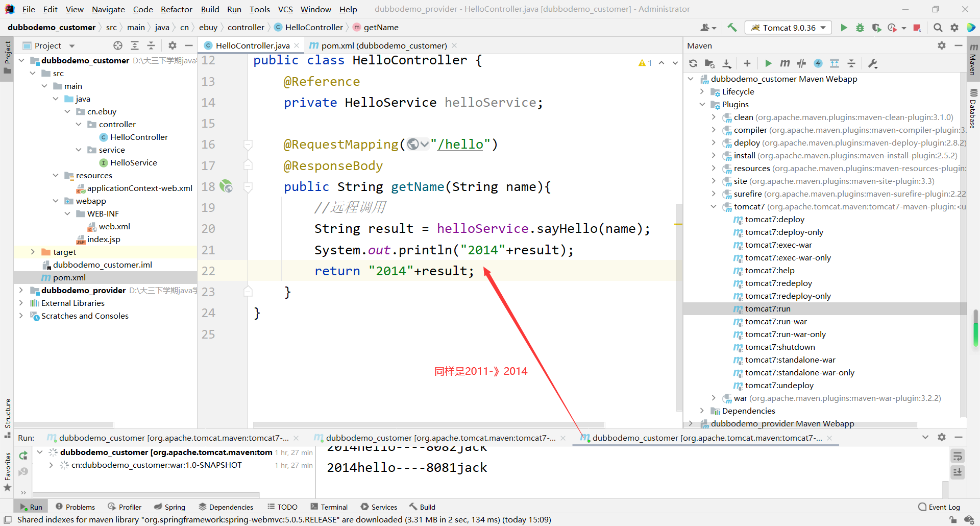Expand the war plugin node
The height and width of the screenshot is (526, 980).
[x=714, y=398]
